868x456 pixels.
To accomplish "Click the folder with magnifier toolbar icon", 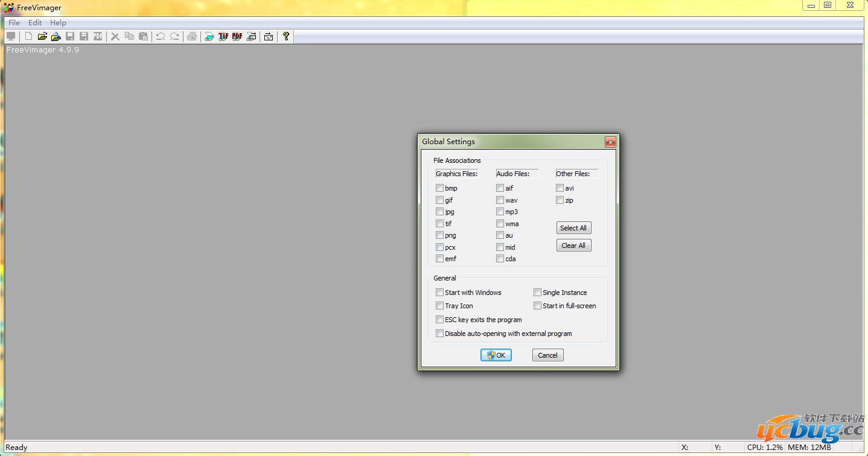I will click(x=56, y=36).
